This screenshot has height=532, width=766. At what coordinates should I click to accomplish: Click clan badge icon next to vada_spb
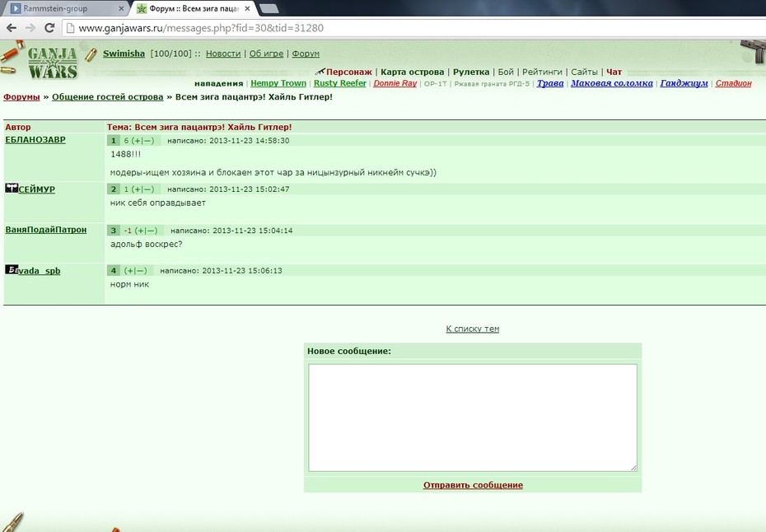pyautogui.click(x=12, y=269)
